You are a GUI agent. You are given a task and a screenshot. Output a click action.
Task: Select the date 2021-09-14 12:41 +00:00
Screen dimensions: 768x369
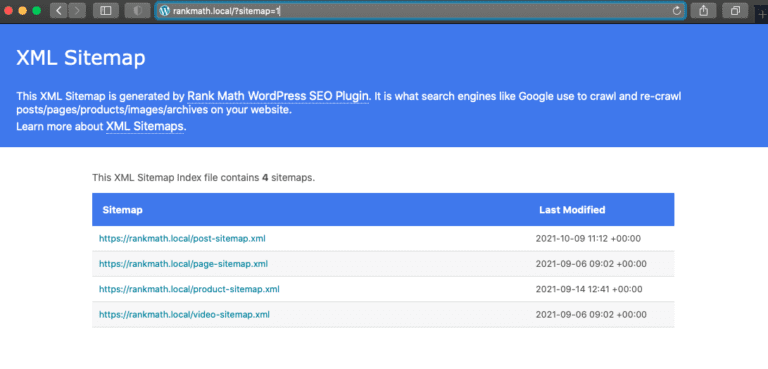(x=589, y=289)
